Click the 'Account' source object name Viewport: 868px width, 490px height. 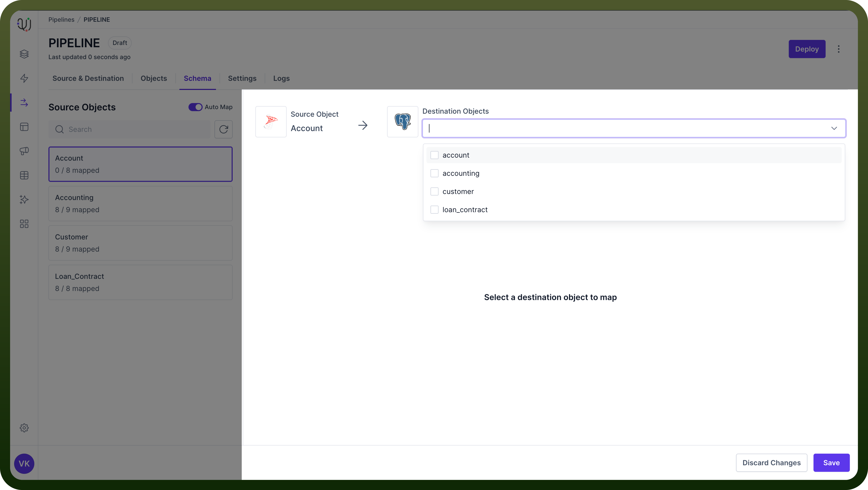307,128
